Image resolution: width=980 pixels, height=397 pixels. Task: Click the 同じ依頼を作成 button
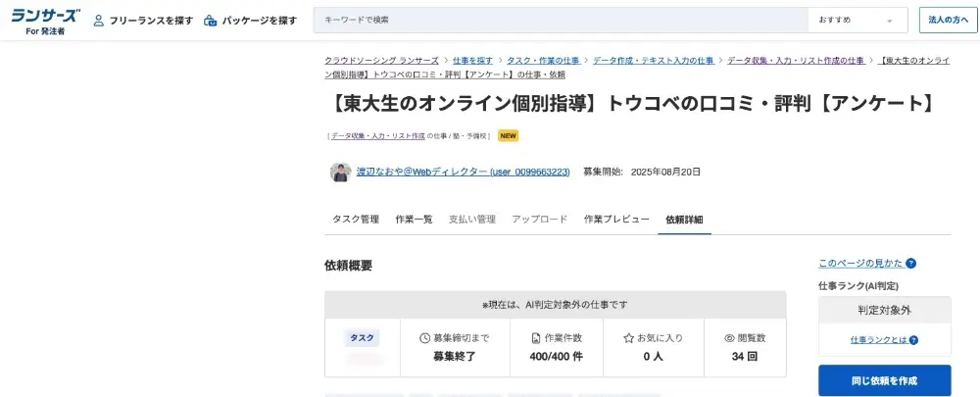tap(884, 380)
